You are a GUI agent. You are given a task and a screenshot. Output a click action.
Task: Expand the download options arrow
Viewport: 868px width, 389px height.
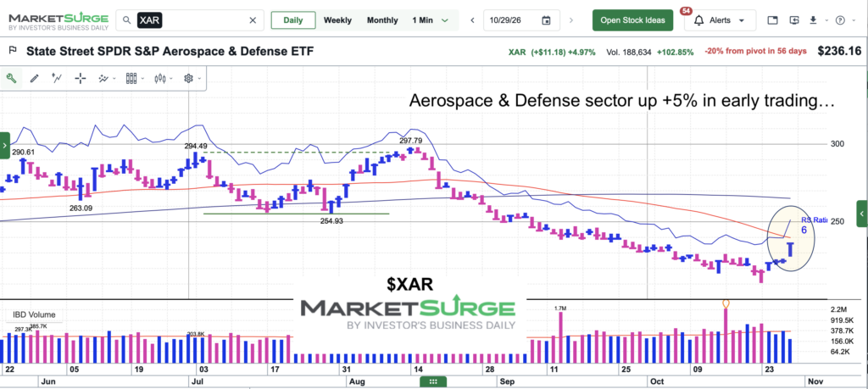coord(826,20)
